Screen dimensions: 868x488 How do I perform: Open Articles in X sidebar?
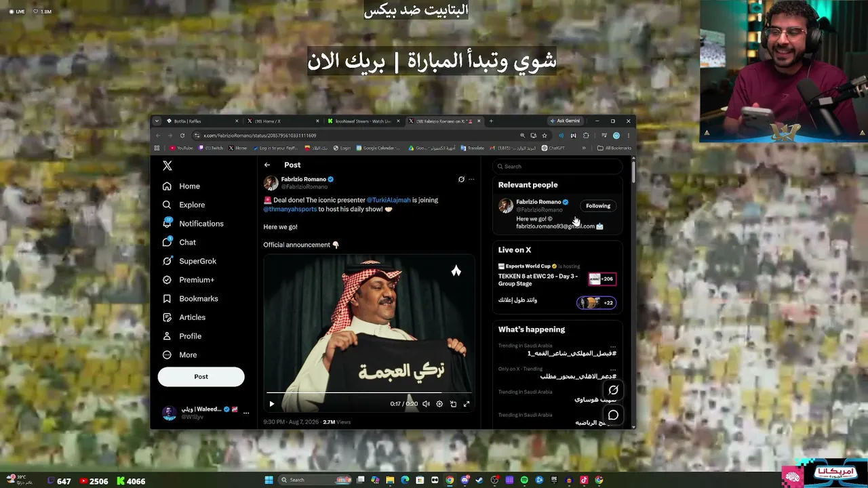pyautogui.click(x=184, y=317)
